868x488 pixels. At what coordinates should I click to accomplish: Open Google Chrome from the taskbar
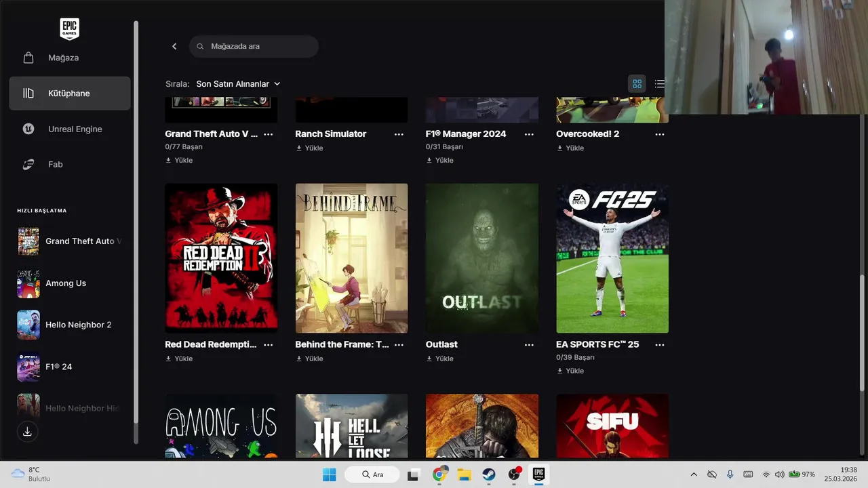(x=439, y=474)
